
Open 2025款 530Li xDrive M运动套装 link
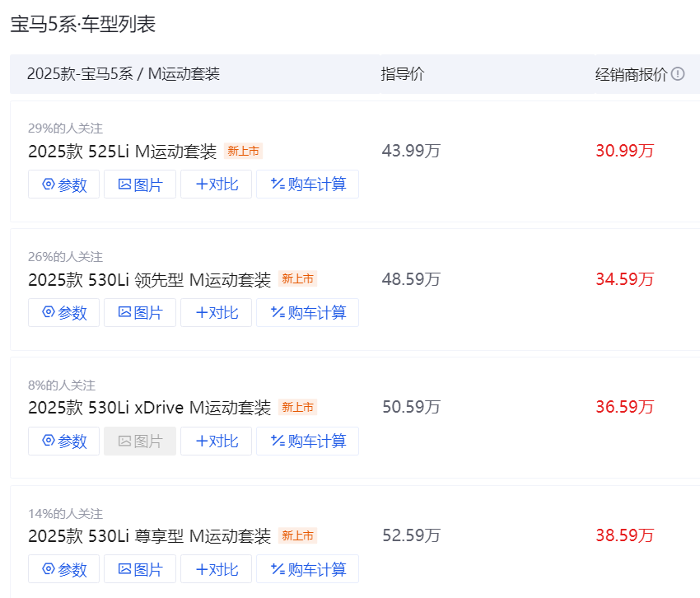point(150,408)
